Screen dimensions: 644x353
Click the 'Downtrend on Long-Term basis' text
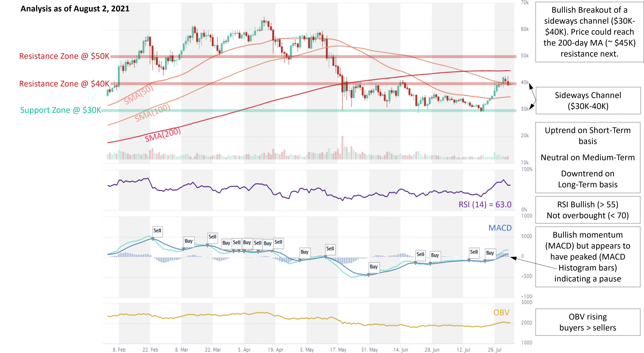[588, 179]
